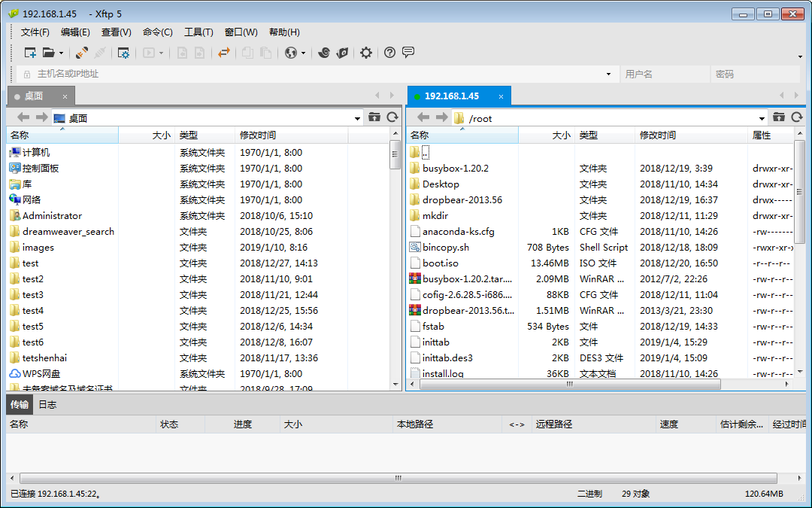Select the remote parent directory '..' folder
The width and height of the screenshot is (812, 508).
[x=420, y=152]
